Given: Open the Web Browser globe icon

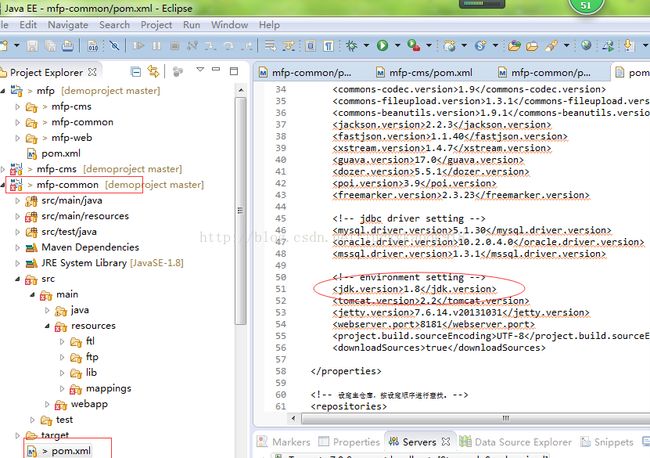Looking at the screenshot, I should 586,45.
